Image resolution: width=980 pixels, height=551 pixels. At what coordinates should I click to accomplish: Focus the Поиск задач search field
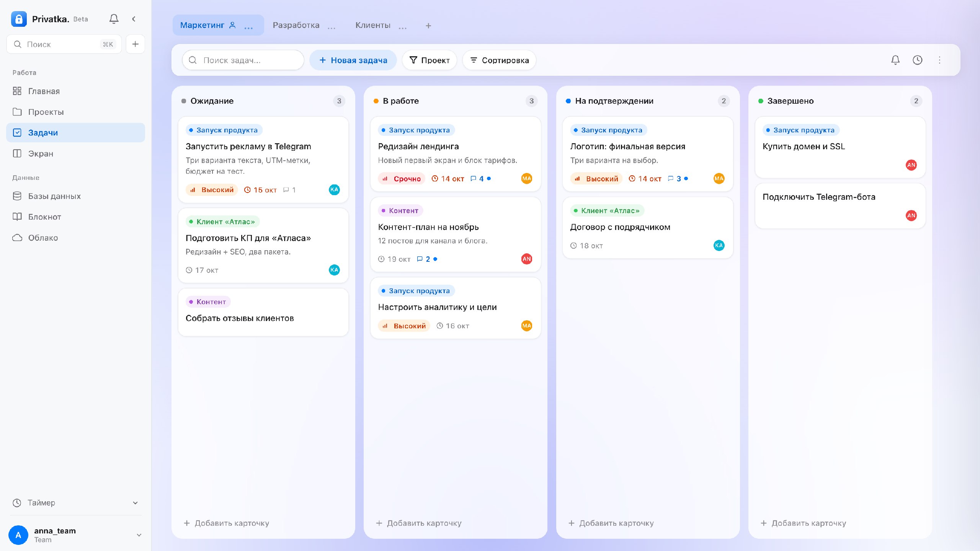coord(243,60)
